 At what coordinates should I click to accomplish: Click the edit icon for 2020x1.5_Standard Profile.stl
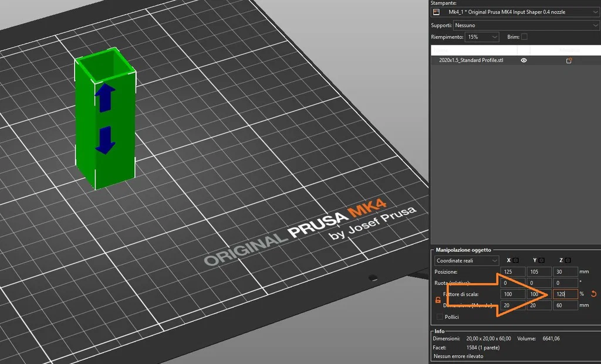[569, 60]
